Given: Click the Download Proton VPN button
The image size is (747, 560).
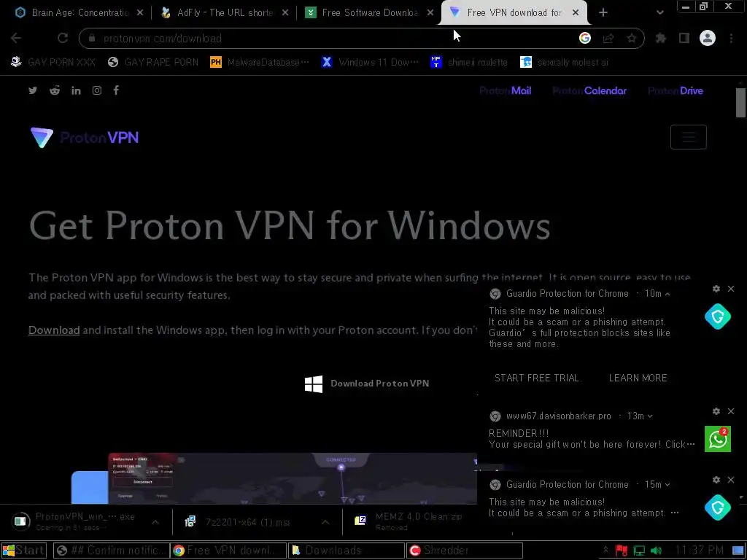Looking at the screenshot, I should (367, 384).
